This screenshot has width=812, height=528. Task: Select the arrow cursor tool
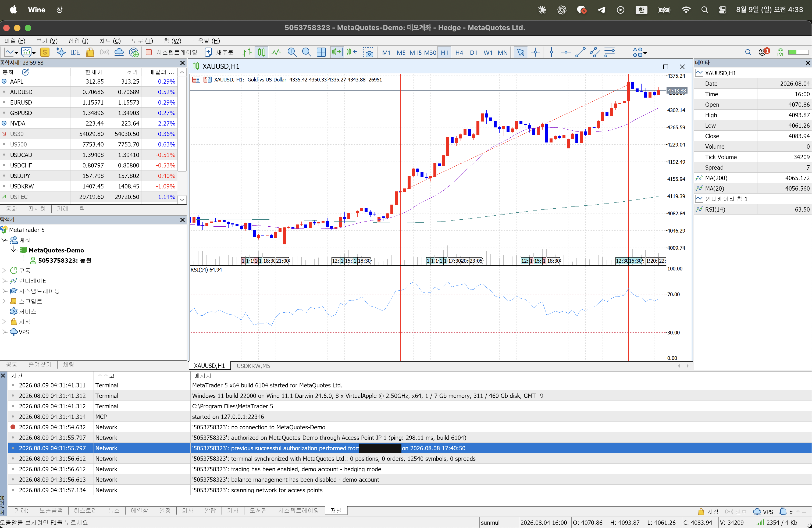tap(521, 52)
